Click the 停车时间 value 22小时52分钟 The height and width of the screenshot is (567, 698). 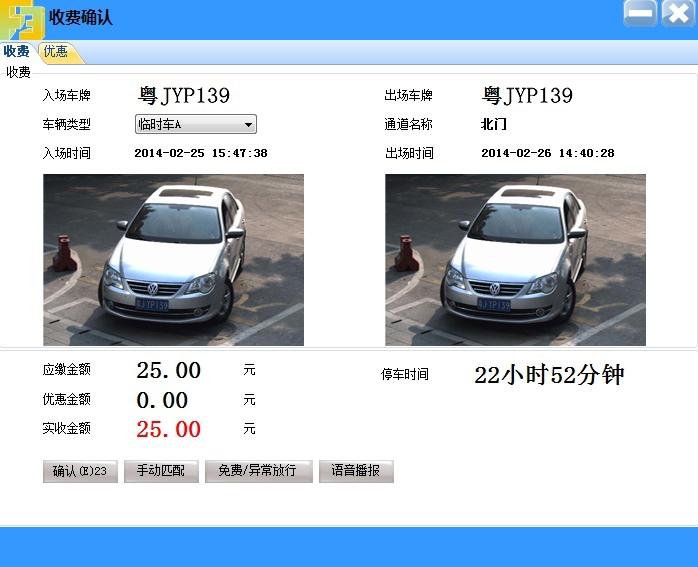(x=549, y=375)
